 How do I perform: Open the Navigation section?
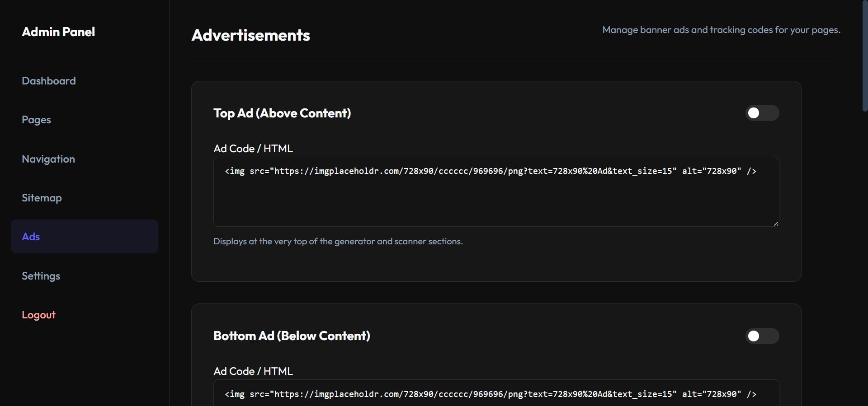[48, 159]
